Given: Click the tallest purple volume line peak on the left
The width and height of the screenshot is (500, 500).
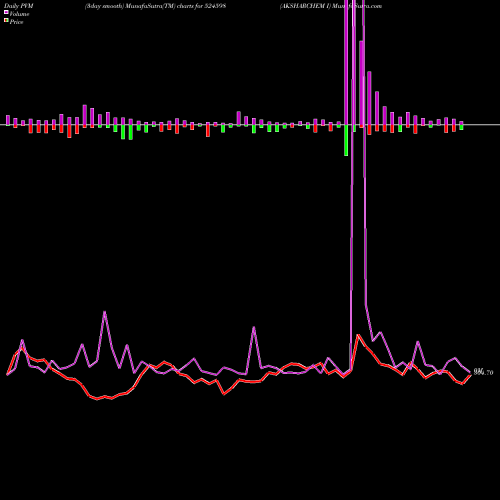Looking at the screenshot, I should 105,312.
